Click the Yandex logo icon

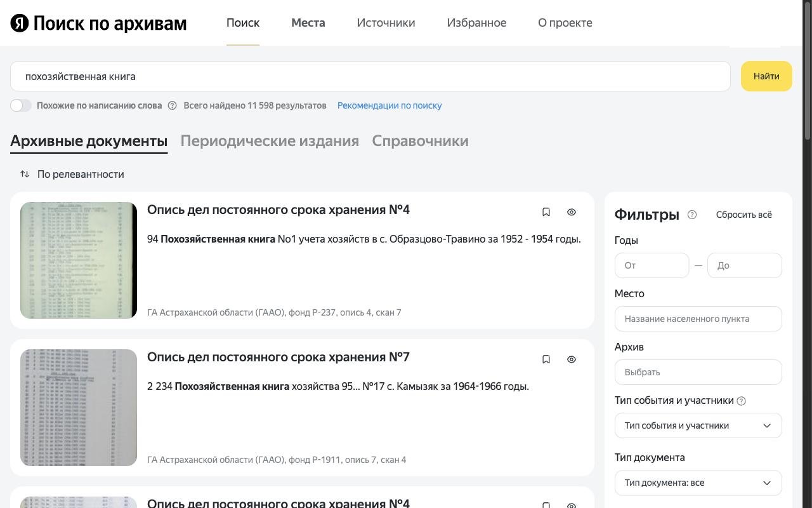[20, 23]
